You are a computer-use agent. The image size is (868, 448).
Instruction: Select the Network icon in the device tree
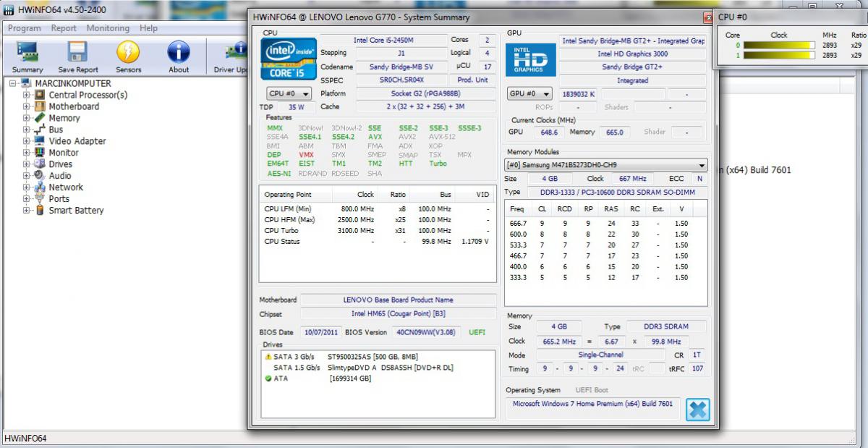coord(40,187)
